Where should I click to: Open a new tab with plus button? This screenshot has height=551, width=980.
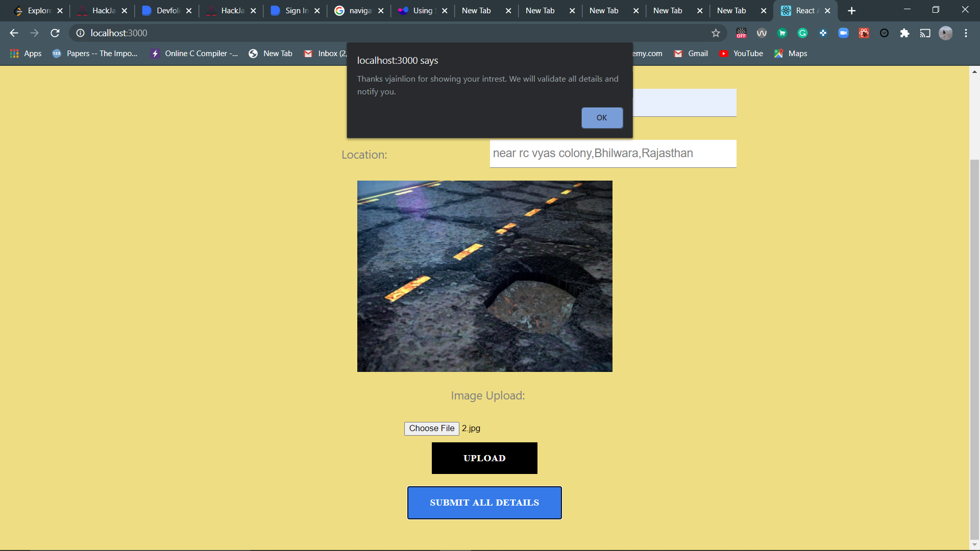[851, 11]
